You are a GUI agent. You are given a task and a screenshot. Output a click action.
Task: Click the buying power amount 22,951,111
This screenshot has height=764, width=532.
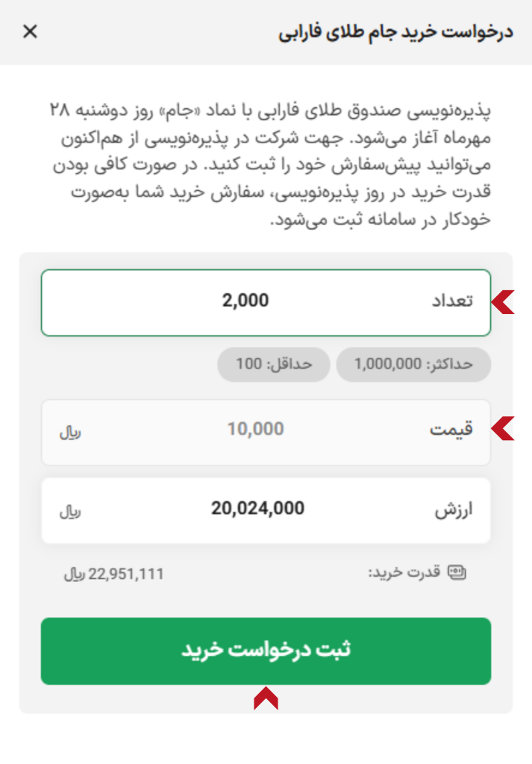(125, 574)
